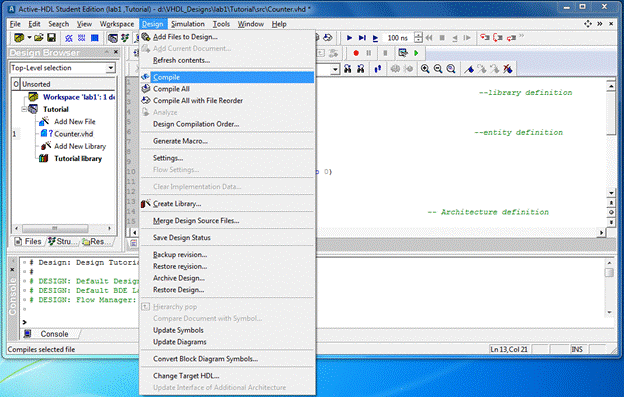624x397 pixels.
Task: Open the Simulation menu
Action: coord(188,24)
